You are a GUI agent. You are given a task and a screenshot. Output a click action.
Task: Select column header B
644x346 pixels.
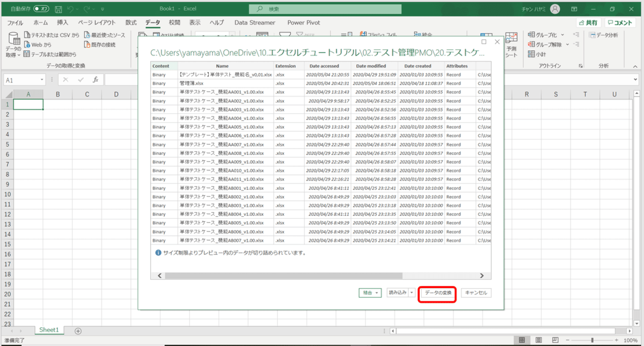tap(57, 94)
